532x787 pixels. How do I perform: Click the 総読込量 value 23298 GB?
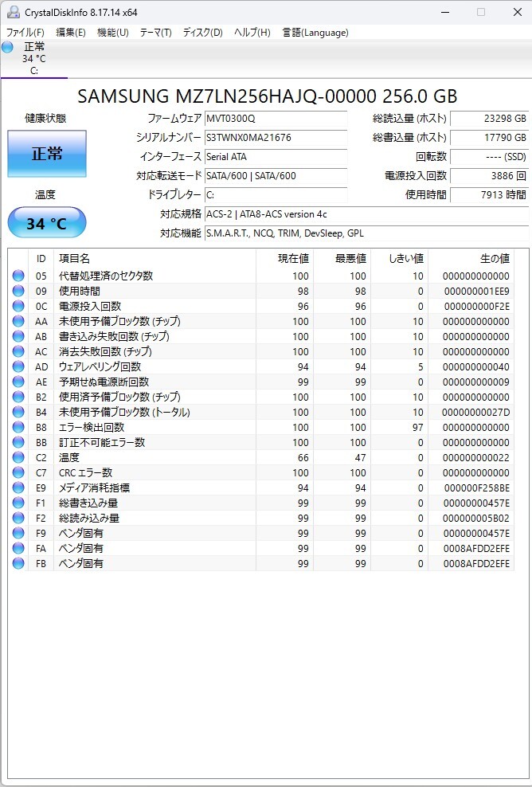[x=489, y=119]
